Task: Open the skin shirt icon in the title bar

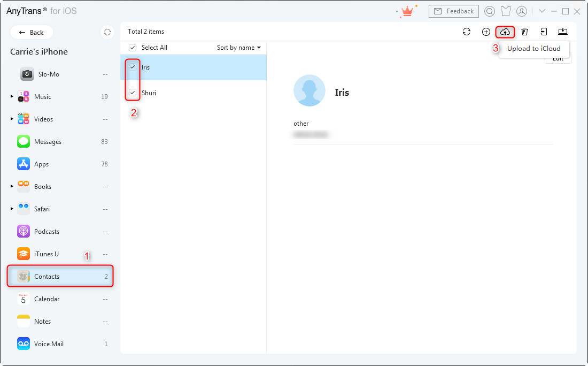Action: coord(506,11)
